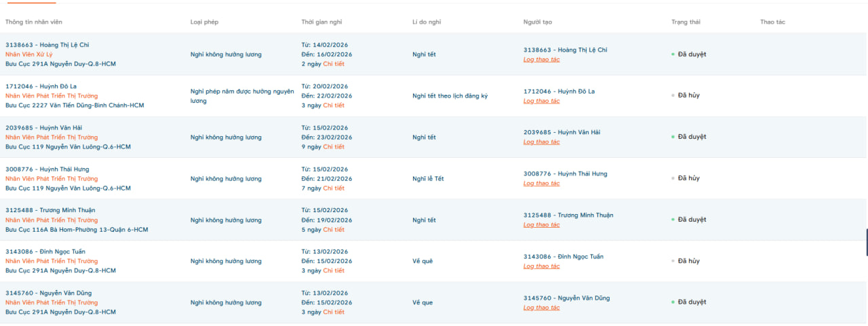Select employee 3138663 - Hoàng Thị Lệ Chi in info column

[47, 45]
